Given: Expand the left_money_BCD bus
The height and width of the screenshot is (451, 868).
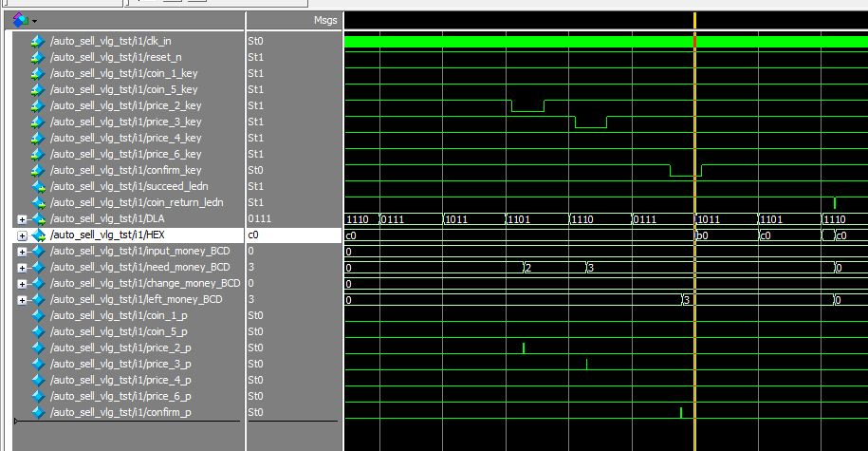Looking at the screenshot, I should 22,300.
